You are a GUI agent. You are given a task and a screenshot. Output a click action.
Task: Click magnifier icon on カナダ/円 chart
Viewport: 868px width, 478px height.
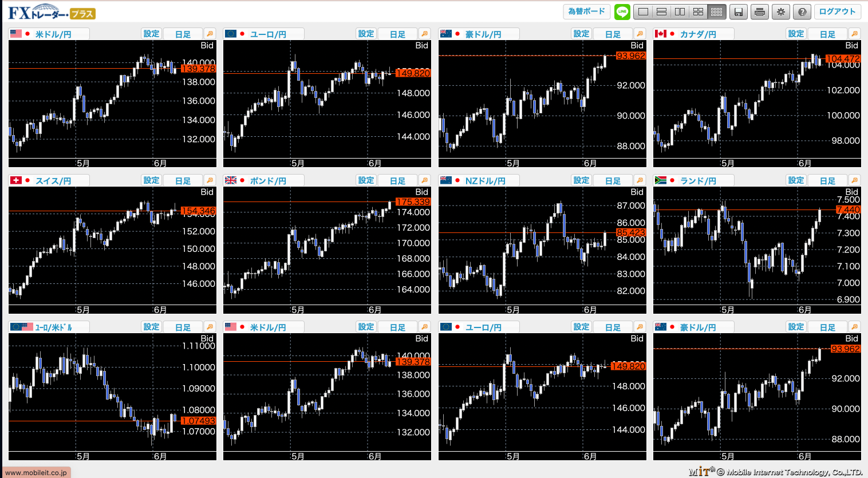pos(854,34)
